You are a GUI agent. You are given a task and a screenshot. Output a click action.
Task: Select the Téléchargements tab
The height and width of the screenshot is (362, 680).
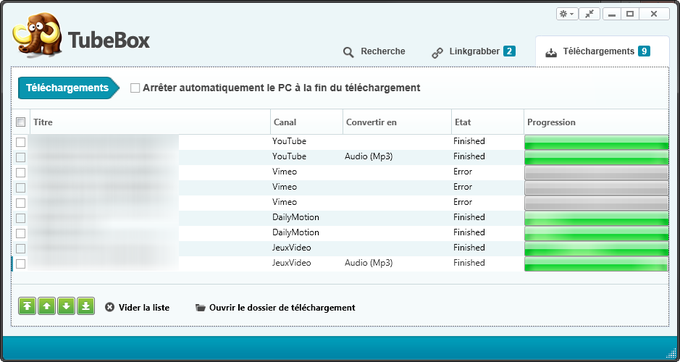click(x=598, y=52)
